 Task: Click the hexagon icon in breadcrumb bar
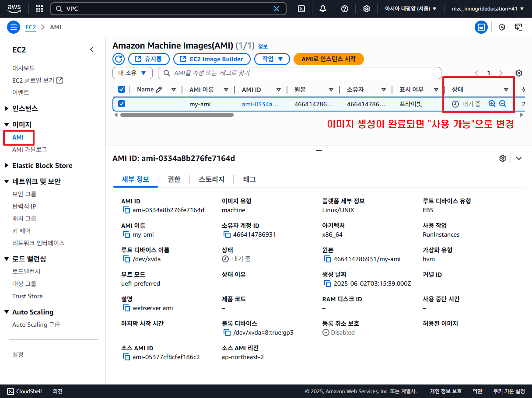[x=502, y=27]
